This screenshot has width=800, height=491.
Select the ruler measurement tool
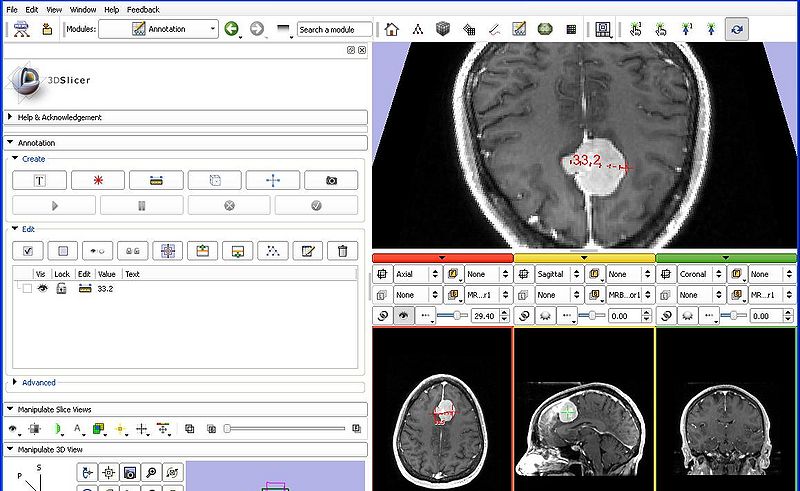pos(156,180)
